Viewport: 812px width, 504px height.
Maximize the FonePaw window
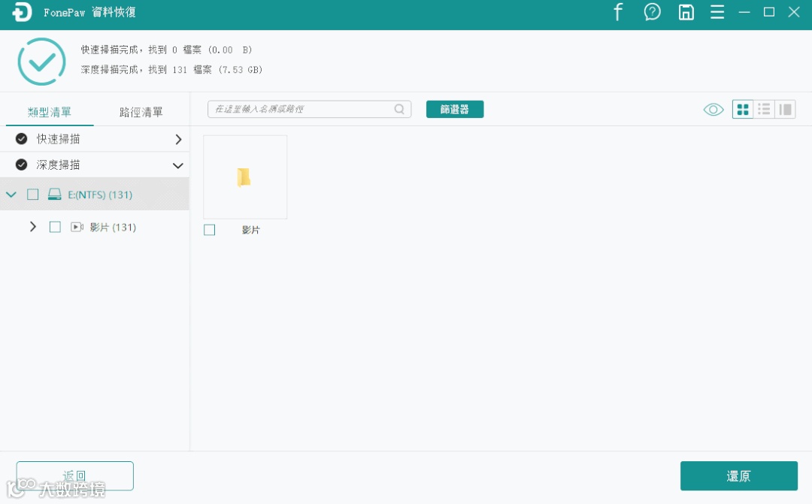769,12
